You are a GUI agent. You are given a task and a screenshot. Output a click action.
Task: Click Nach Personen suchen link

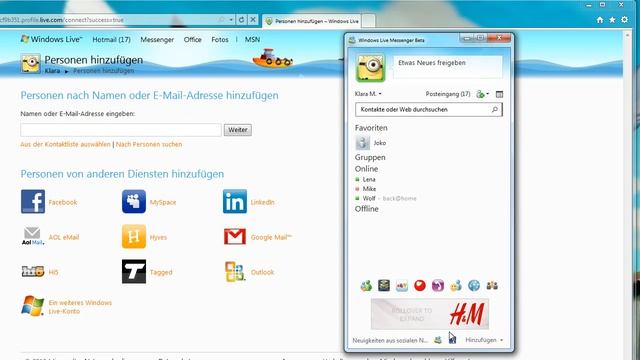[149, 144]
